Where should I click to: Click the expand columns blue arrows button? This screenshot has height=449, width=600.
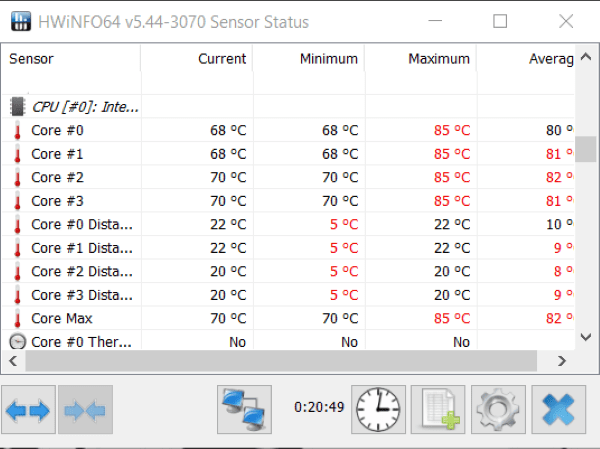point(28,410)
